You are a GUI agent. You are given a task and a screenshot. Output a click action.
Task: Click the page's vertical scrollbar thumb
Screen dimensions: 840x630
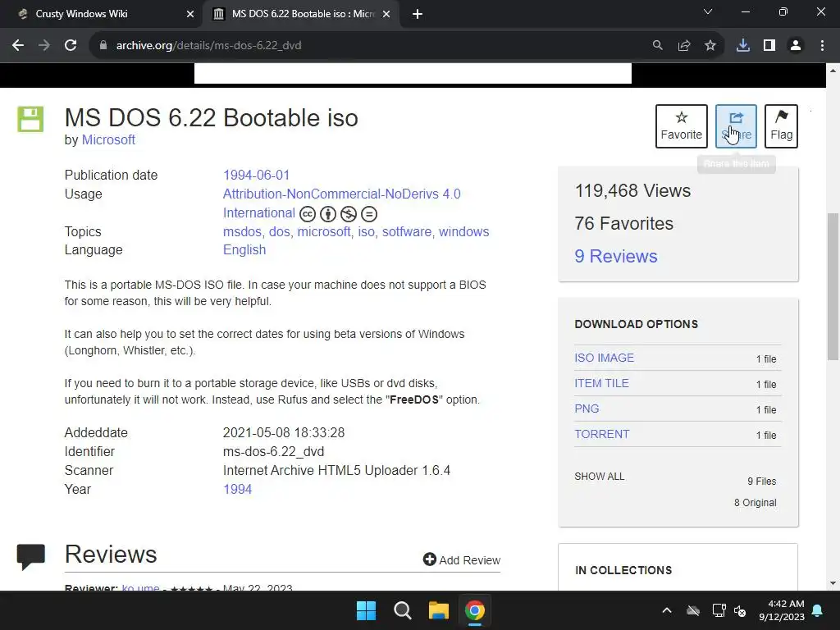pos(833,286)
